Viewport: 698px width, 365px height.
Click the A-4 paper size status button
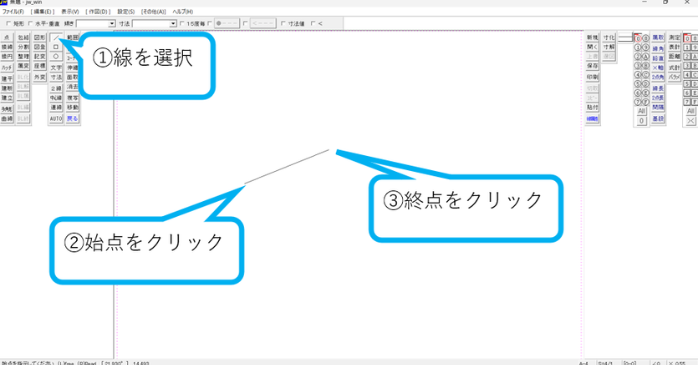[584, 363]
